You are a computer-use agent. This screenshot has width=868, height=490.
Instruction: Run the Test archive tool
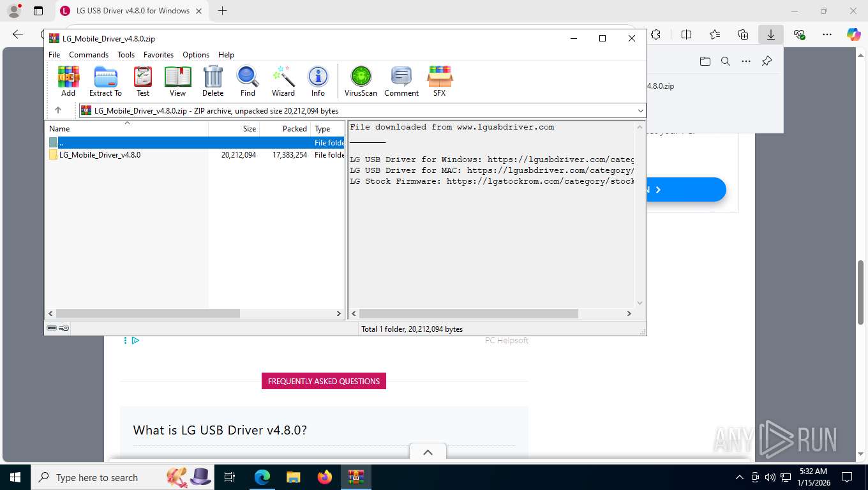pyautogui.click(x=143, y=81)
